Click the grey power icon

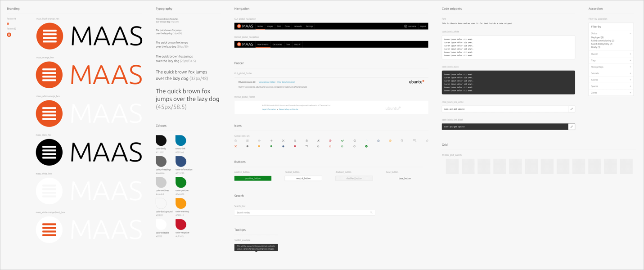(x=318, y=146)
